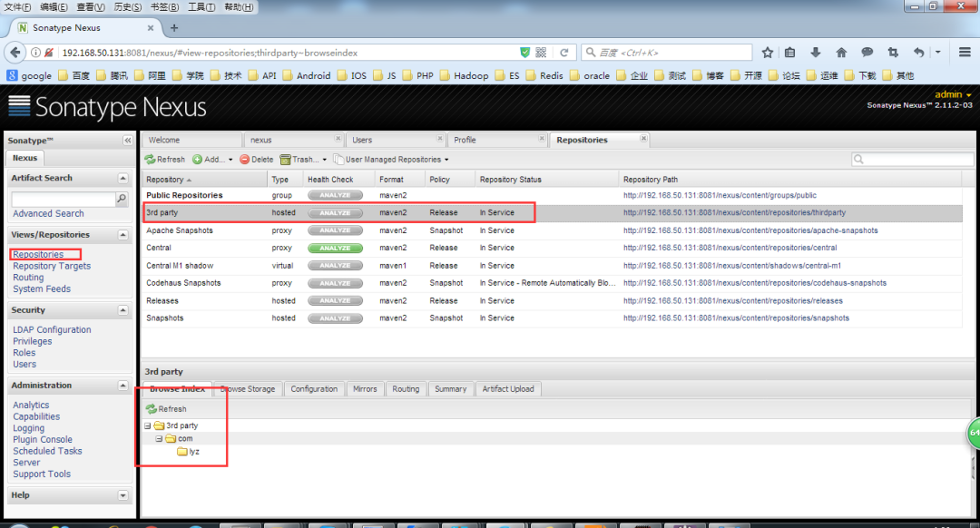The height and width of the screenshot is (528, 980).
Task: Open Scheduled Tasks link
Action: point(48,451)
